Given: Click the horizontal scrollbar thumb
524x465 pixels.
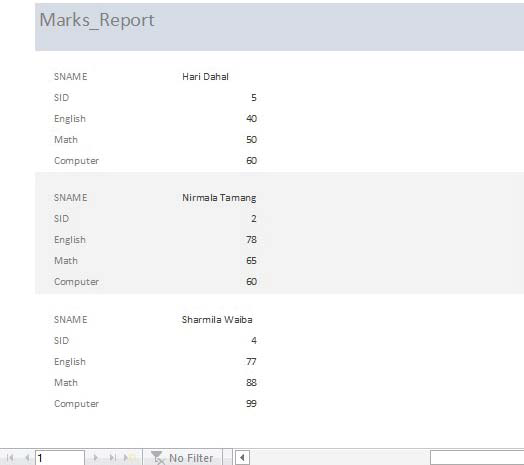Looking at the screenshot, I should pyautogui.click(x=477, y=458).
